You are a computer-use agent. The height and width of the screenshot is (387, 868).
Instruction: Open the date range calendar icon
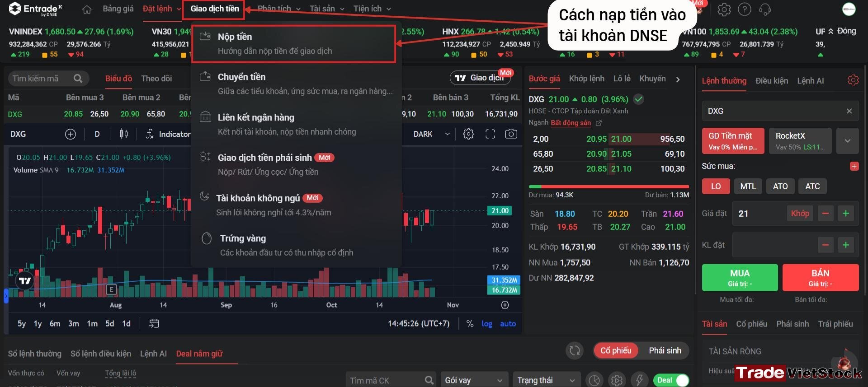click(154, 324)
